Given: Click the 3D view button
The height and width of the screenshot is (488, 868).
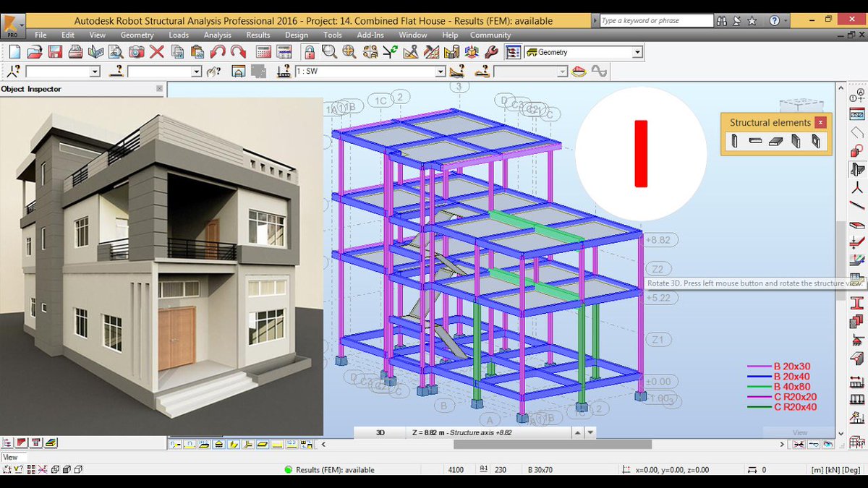Looking at the screenshot, I should [x=380, y=432].
